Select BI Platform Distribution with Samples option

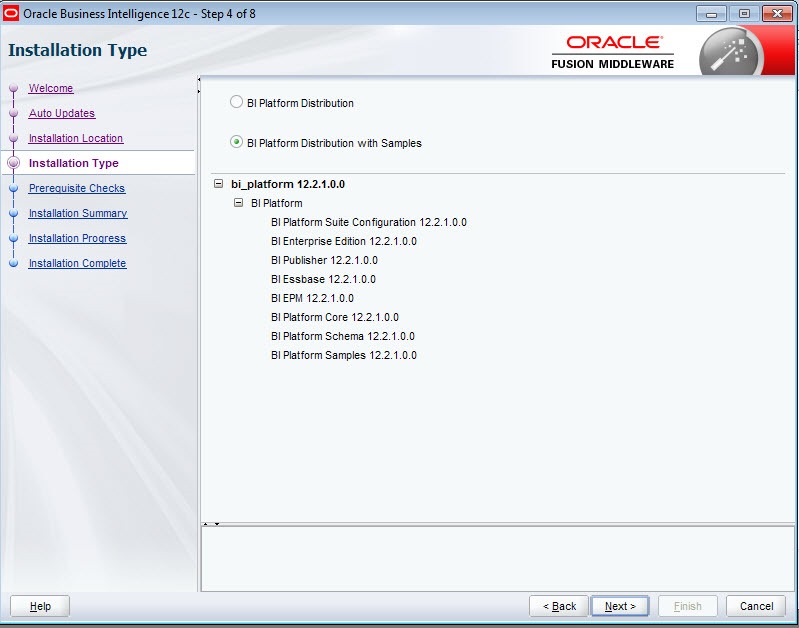tap(236, 142)
